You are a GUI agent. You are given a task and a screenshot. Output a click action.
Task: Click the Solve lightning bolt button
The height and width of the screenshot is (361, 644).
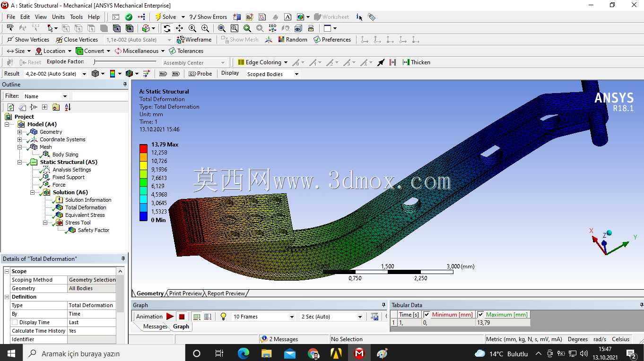click(165, 17)
